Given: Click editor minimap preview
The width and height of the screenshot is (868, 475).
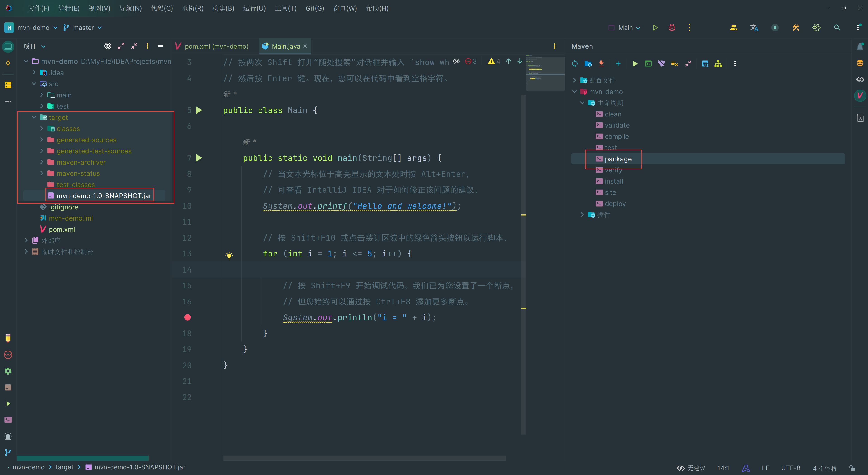Looking at the screenshot, I should tap(545, 73).
